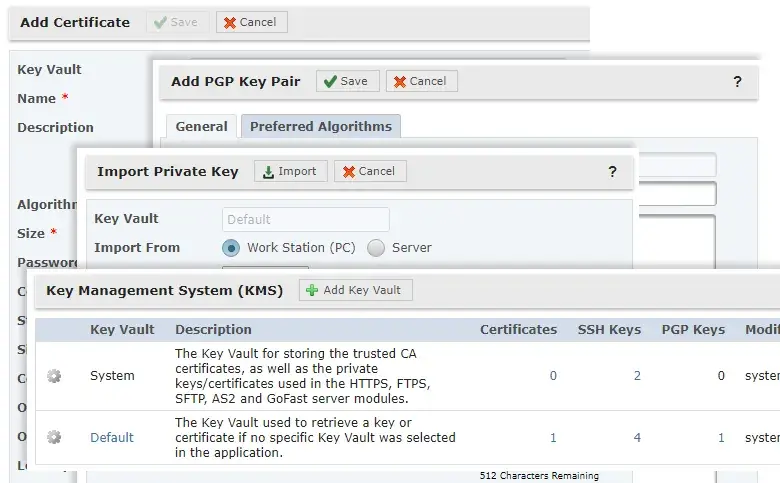Cancel the Add PGP Key Pair dialog
This screenshot has width=780, height=483.
[x=421, y=81]
